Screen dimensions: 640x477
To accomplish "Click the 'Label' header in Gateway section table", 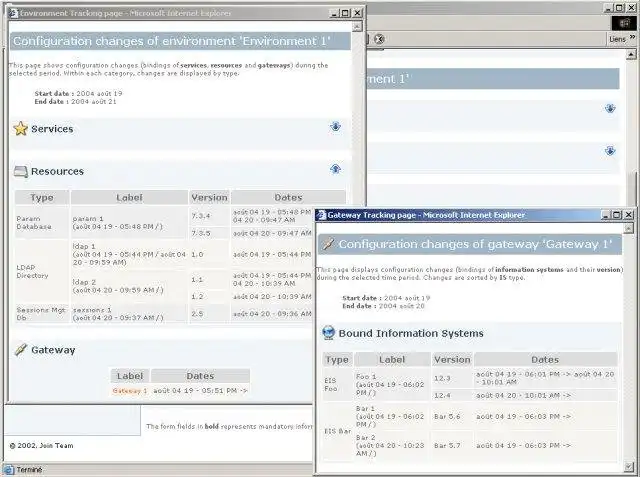I will (x=130, y=376).
